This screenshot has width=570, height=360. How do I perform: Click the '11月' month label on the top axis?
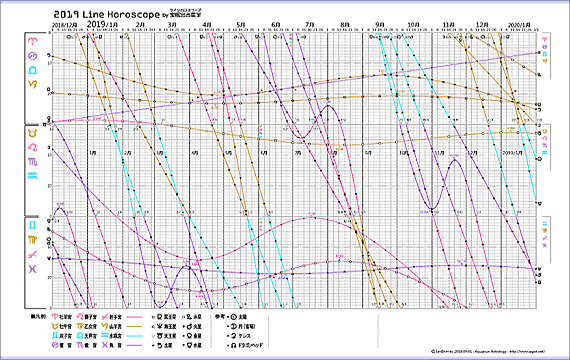coord(449,24)
